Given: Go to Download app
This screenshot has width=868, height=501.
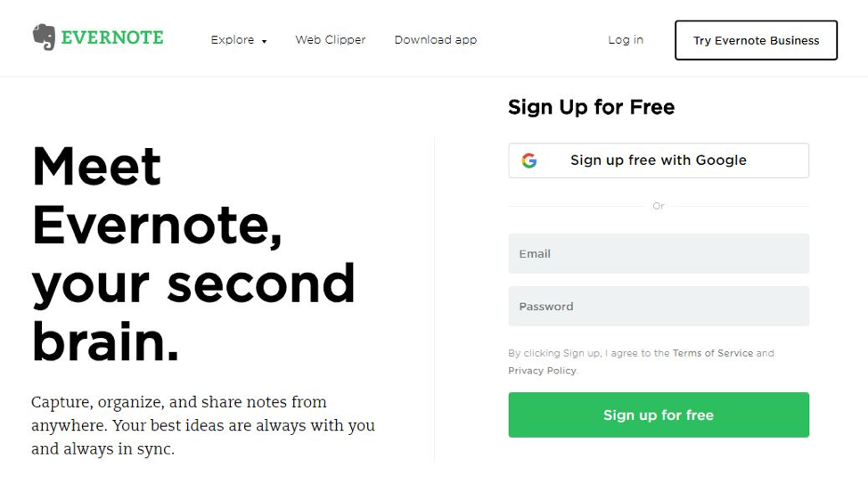Looking at the screenshot, I should 436,40.
